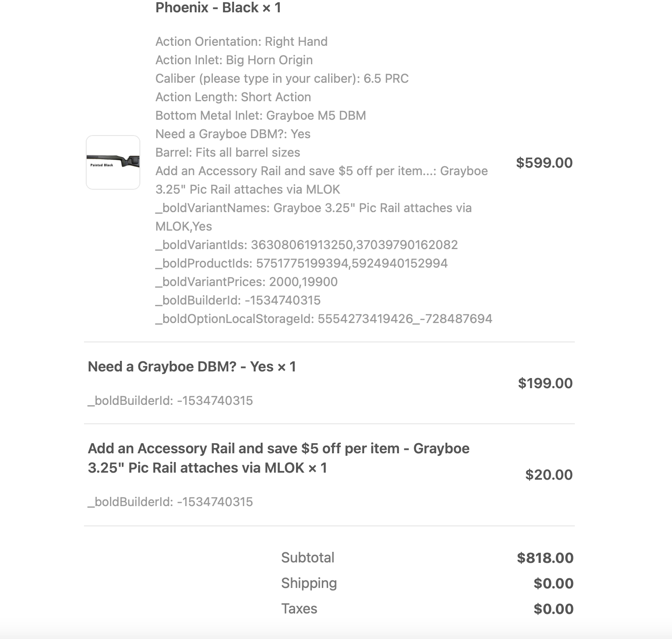Click the Phoenix - Black × 1 product title
672x639 pixels.
pos(218,8)
